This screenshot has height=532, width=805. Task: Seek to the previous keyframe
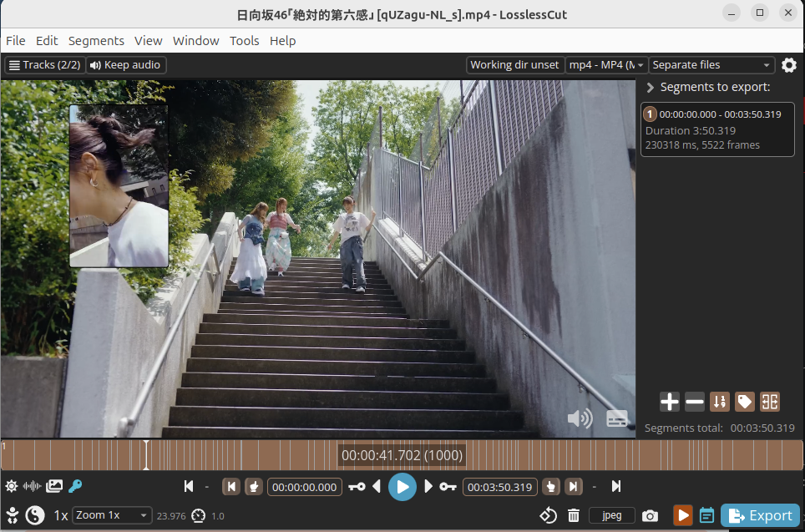tap(357, 486)
